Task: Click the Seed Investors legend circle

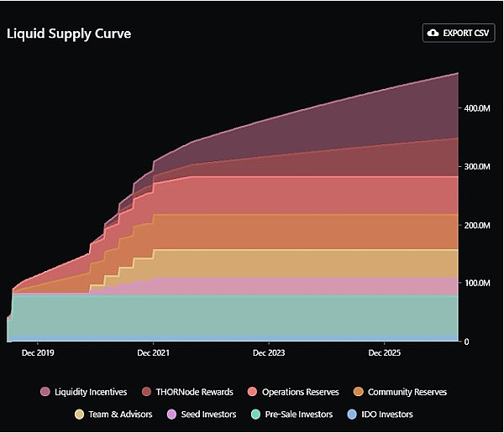Action: tap(172, 414)
